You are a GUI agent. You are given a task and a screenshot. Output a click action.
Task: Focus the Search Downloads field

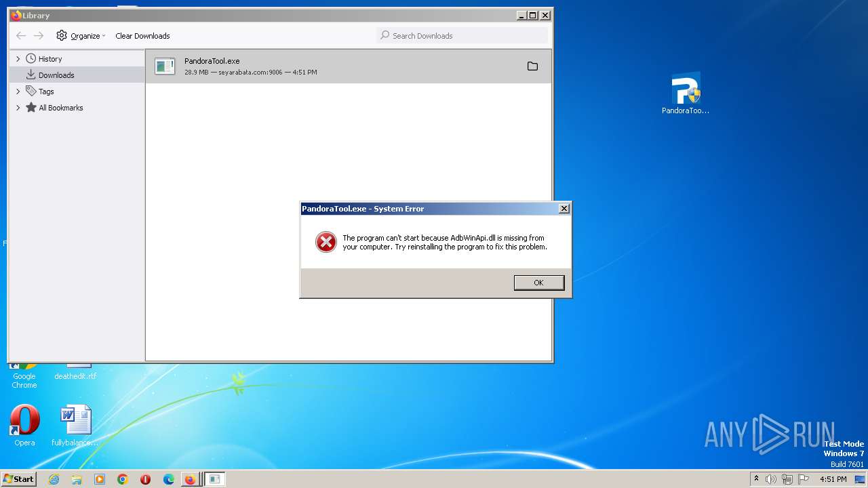[x=462, y=36]
